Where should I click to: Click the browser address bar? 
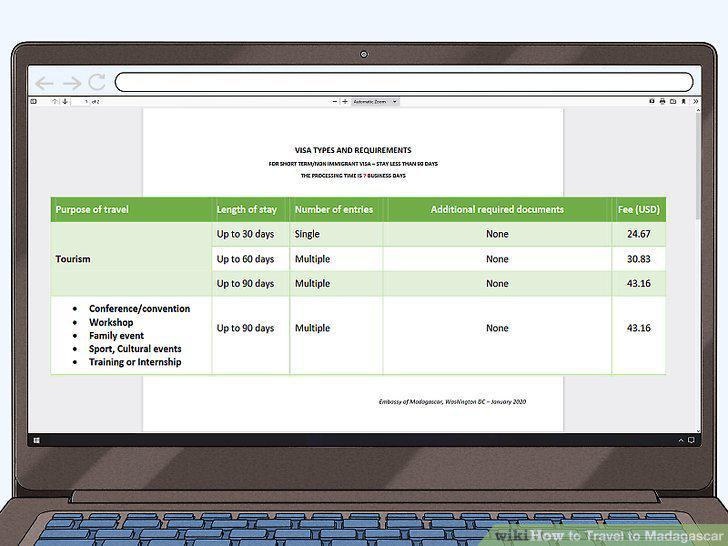(x=403, y=82)
